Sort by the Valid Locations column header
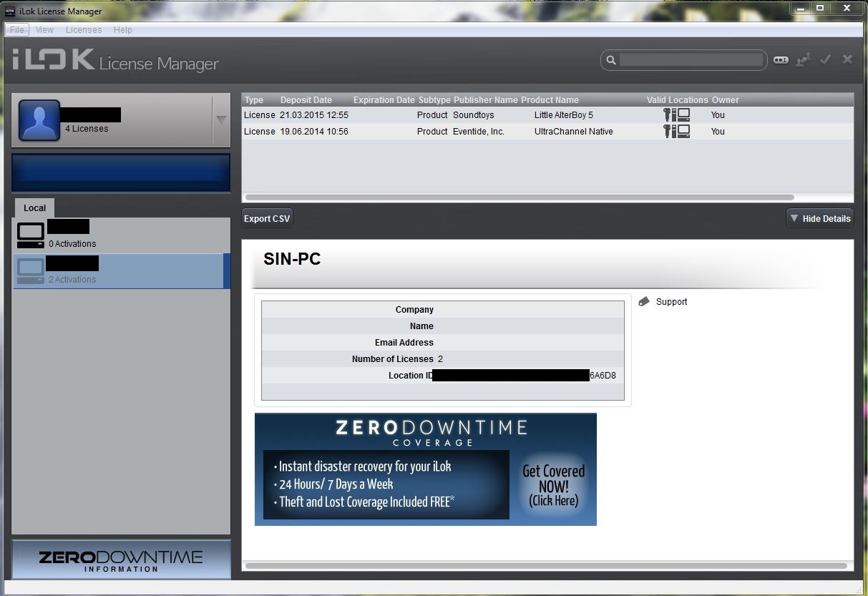The image size is (868, 596). [678, 100]
